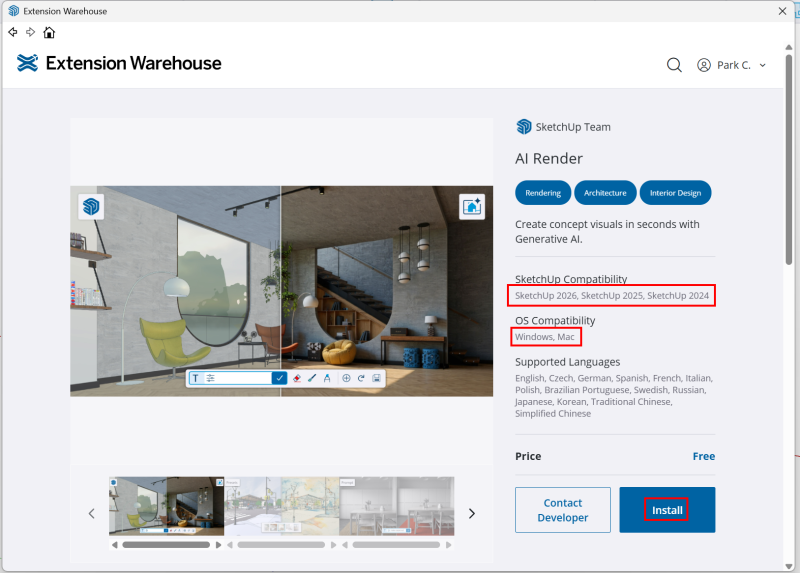This screenshot has width=800, height=573.
Task: Close the Extension Warehouse window
Action: 782,11
